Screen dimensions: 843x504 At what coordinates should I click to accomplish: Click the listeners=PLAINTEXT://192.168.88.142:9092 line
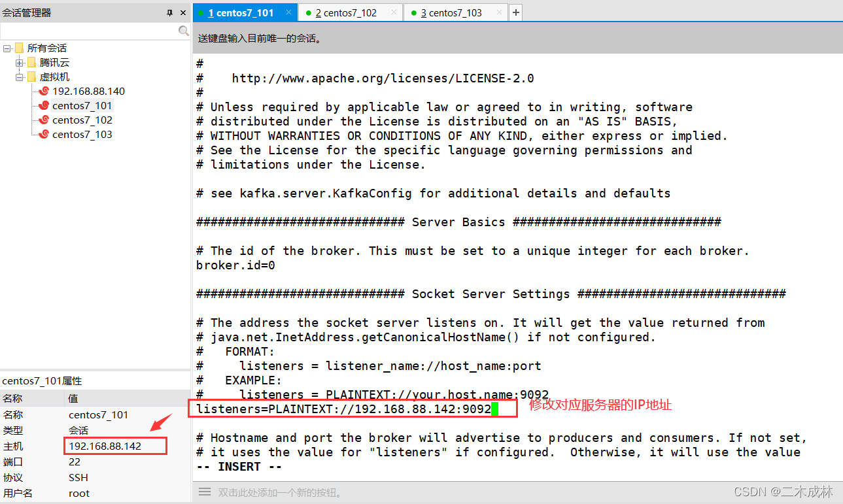point(343,409)
